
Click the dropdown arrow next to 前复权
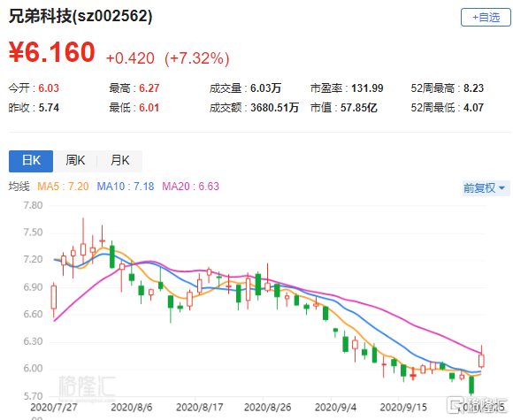click(502, 188)
